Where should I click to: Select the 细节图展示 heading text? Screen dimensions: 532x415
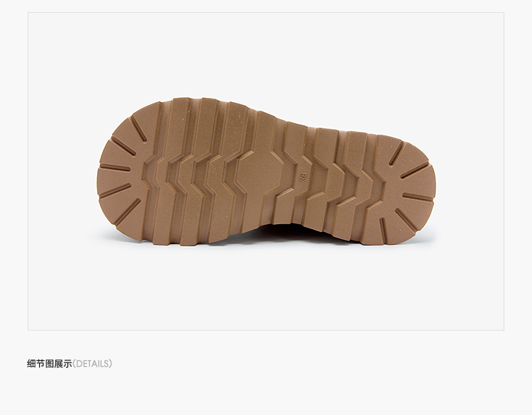(50, 364)
